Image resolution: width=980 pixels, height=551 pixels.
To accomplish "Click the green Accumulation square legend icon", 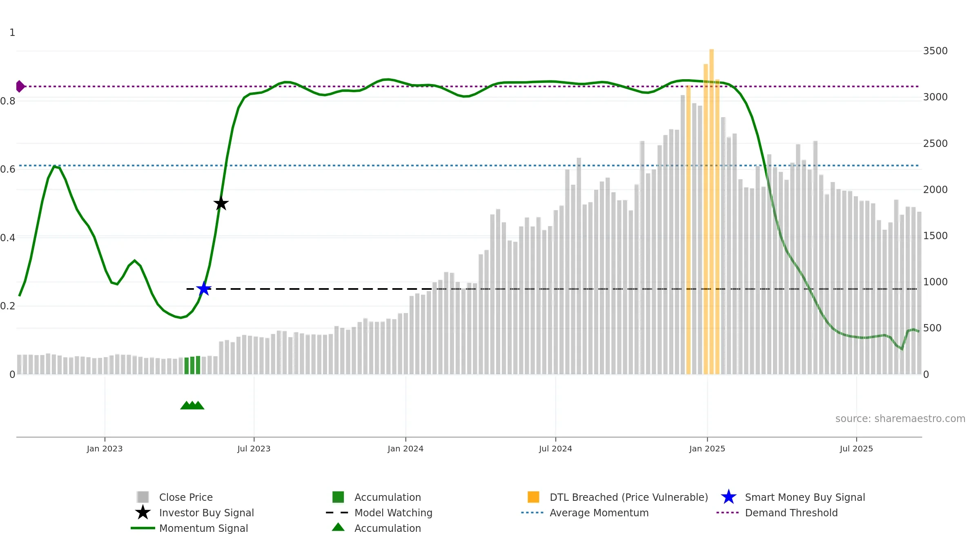I will click(x=338, y=497).
